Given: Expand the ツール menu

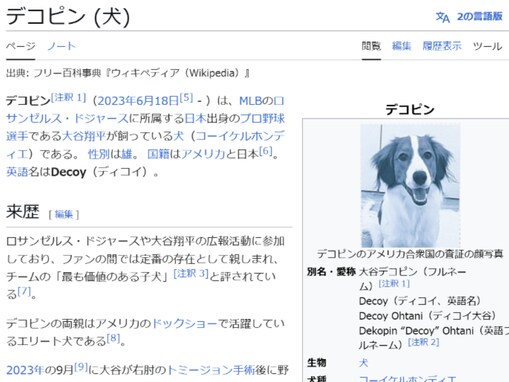Looking at the screenshot, I should click(487, 46).
